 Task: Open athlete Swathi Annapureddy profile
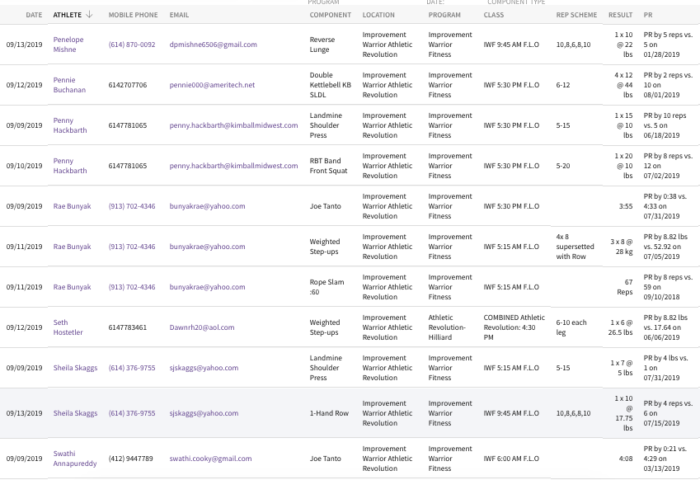coord(75,459)
